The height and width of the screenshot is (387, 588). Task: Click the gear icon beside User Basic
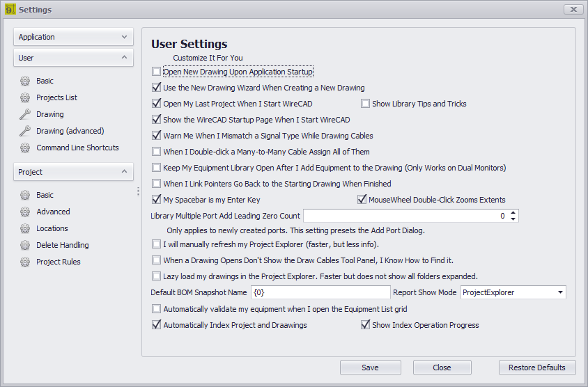click(x=25, y=81)
